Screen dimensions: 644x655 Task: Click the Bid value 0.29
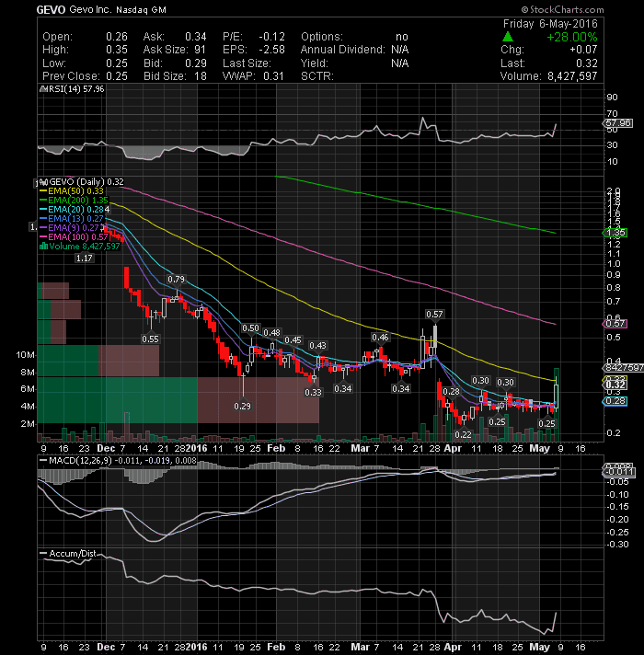pyautogui.click(x=195, y=63)
